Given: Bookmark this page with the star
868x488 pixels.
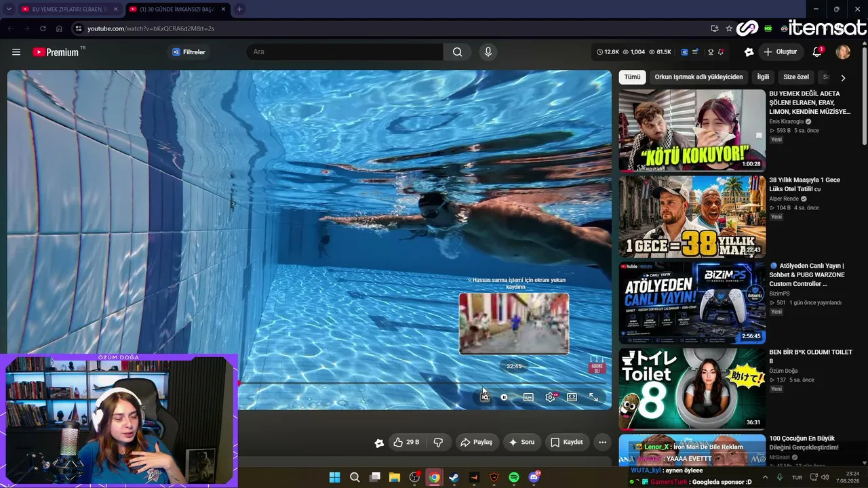Looking at the screenshot, I should (729, 28).
